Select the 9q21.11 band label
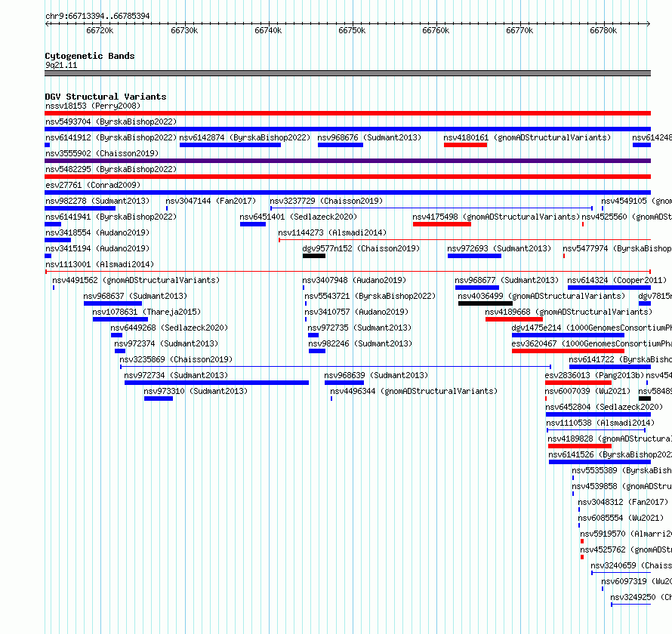 point(61,65)
